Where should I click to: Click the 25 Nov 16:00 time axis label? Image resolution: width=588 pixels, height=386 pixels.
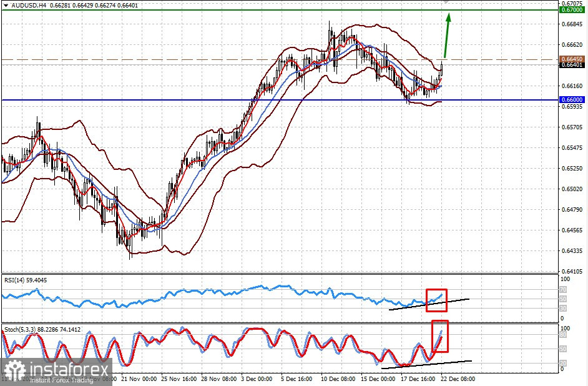click(177, 379)
